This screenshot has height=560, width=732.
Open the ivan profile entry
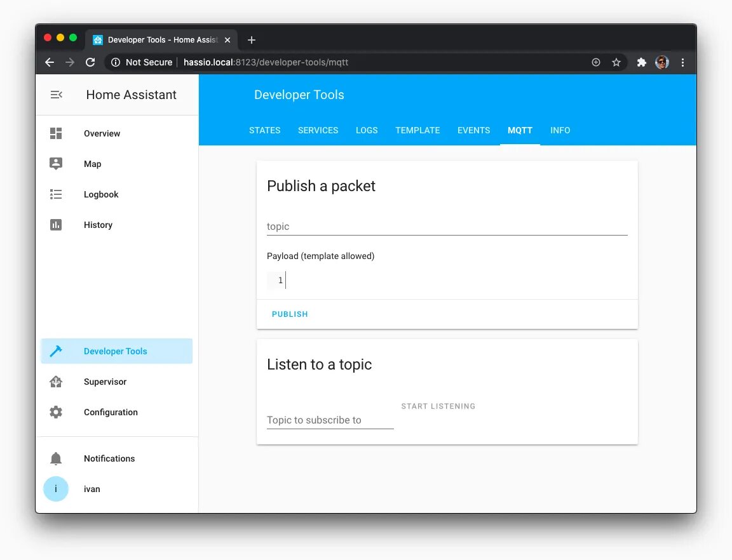(x=117, y=489)
